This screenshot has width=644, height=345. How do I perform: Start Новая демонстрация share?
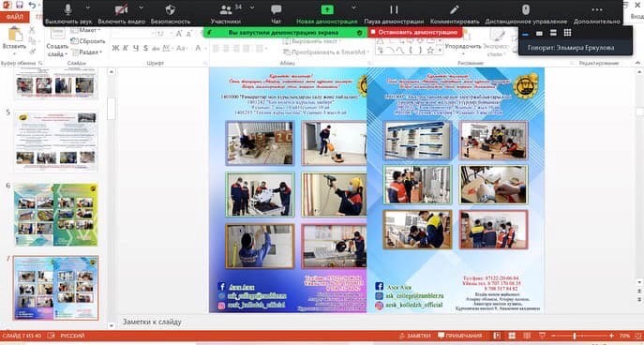(x=327, y=13)
